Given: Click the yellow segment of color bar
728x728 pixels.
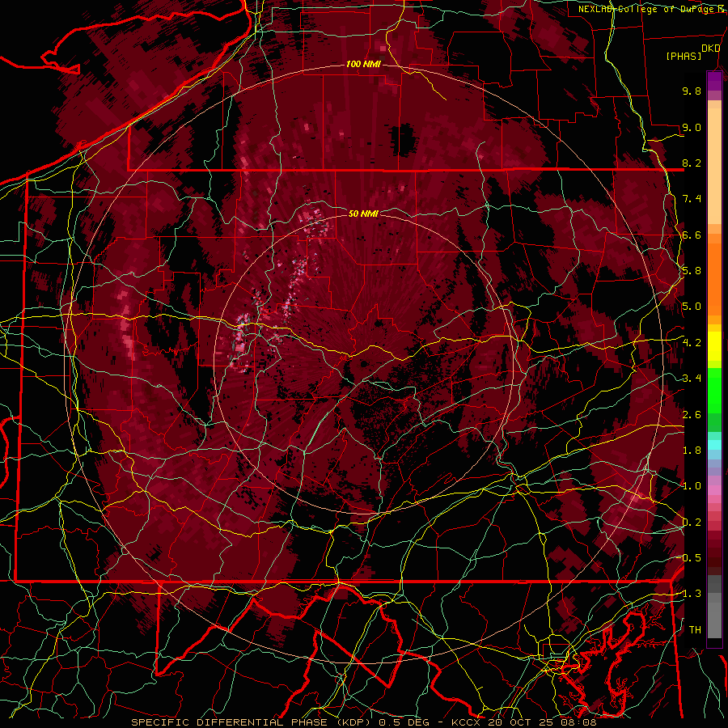Looking at the screenshot, I should [x=714, y=346].
